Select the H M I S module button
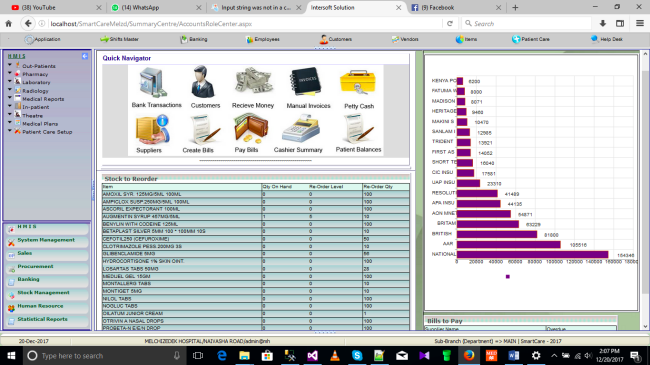The width and height of the screenshot is (650, 365). click(x=47, y=228)
